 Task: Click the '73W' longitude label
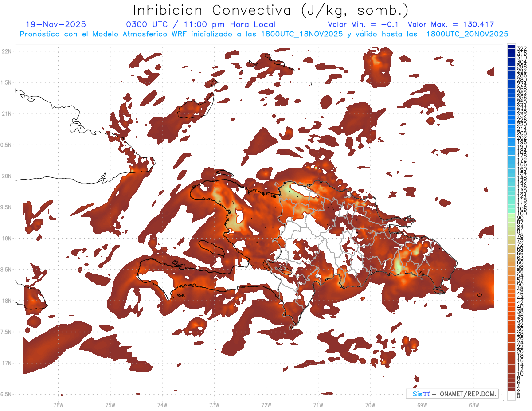coord(214,405)
